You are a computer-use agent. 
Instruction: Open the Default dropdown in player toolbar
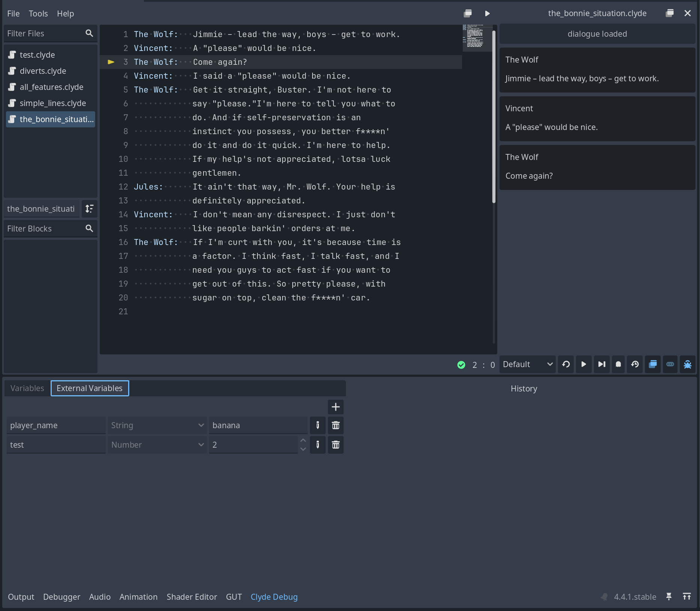pyautogui.click(x=527, y=364)
